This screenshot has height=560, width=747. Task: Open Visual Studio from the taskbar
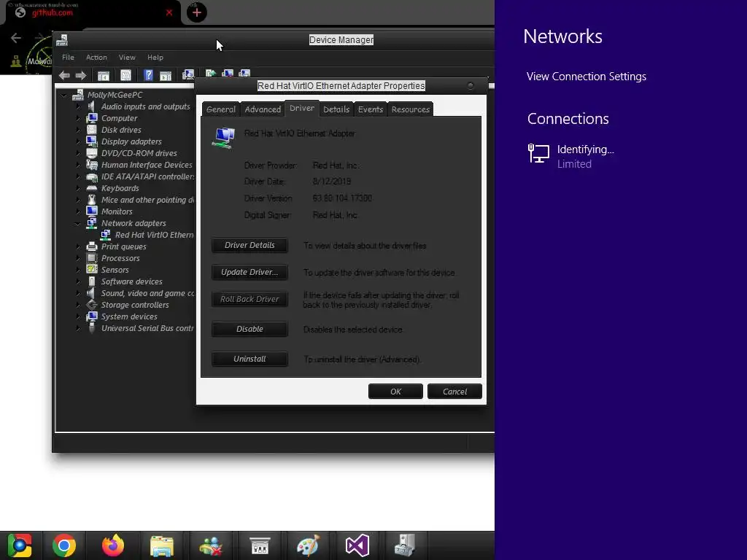(357, 545)
